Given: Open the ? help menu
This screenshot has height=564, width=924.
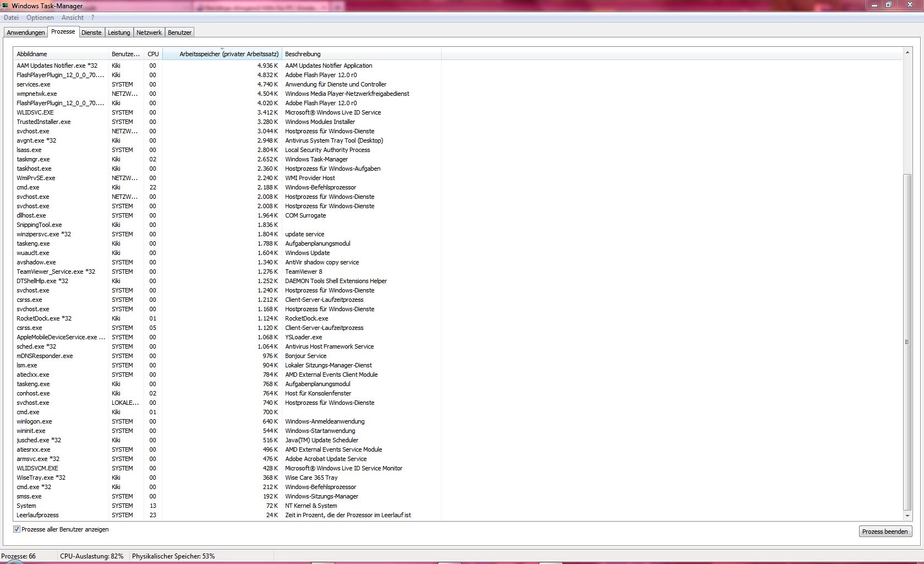Looking at the screenshot, I should point(92,18).
